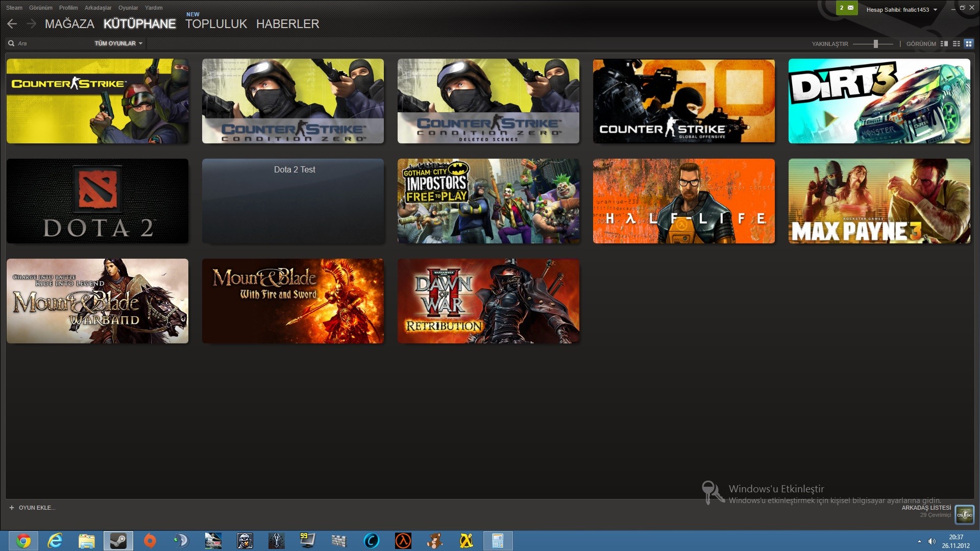This screenshot has height=551, width=980.
Task: Open the Arkadaşlar menu
Action: (x=98, y=8)
